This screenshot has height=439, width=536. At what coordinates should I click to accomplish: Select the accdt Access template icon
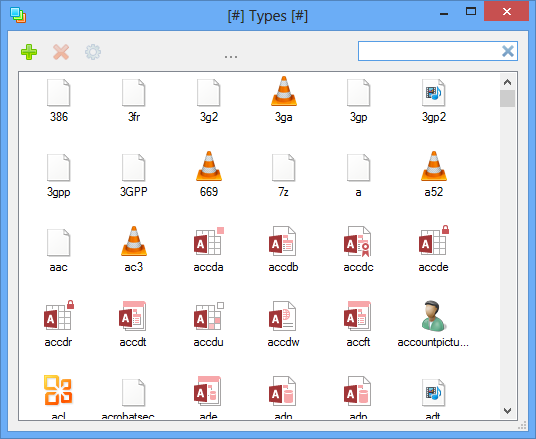click(133, 316)
